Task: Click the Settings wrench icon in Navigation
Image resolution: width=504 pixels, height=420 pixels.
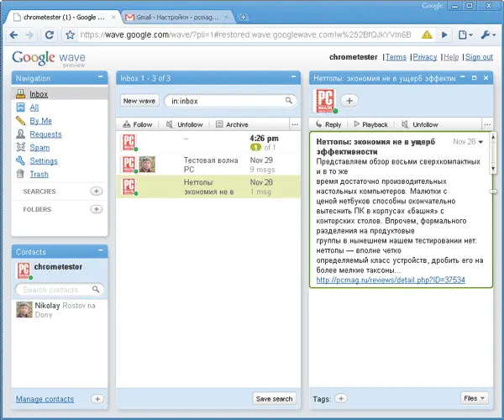Action: pos(20,160)
